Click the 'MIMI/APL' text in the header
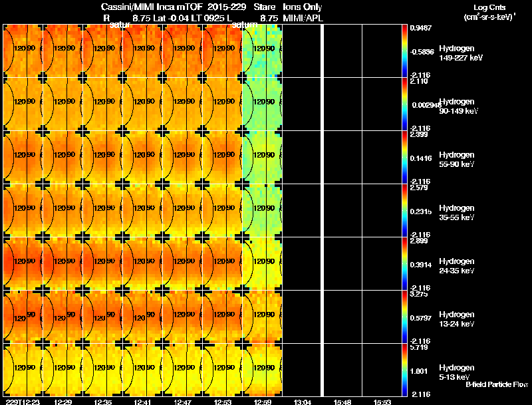This screenshot has width=532, height=405. [303, 18]
